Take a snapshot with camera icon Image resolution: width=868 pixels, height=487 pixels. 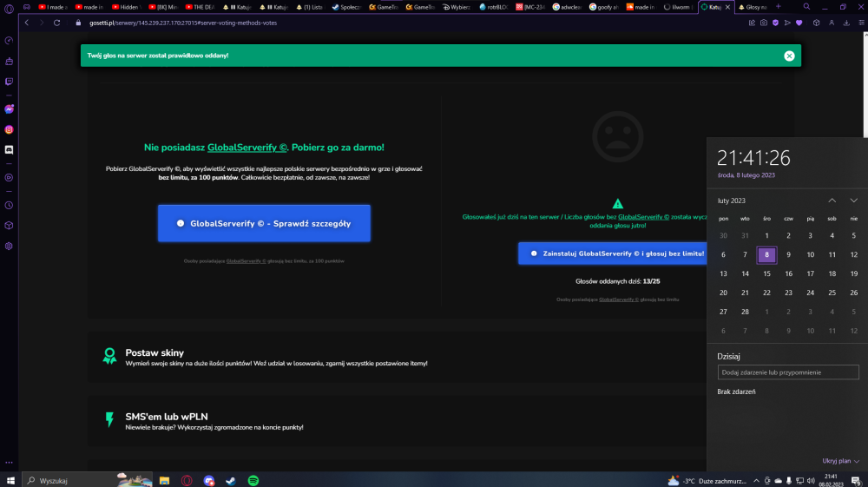[764, 23]
